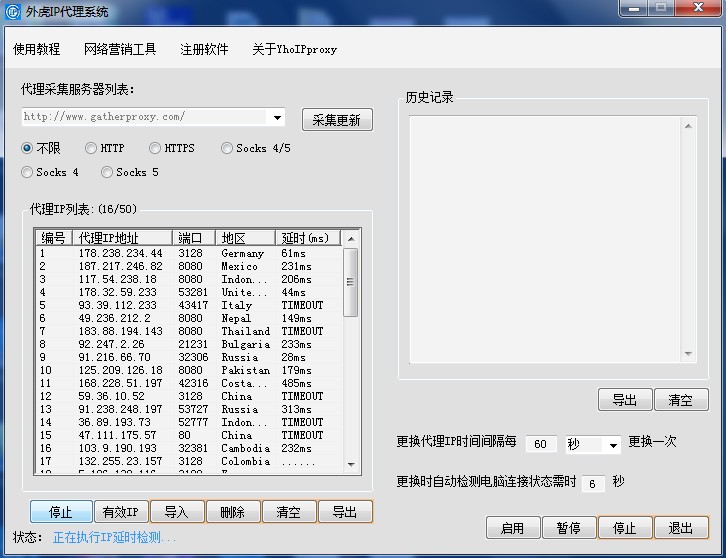Select proxy row 49.236.212.2
The width and height of the screenshot is (726, 558).
pos(189,318)
